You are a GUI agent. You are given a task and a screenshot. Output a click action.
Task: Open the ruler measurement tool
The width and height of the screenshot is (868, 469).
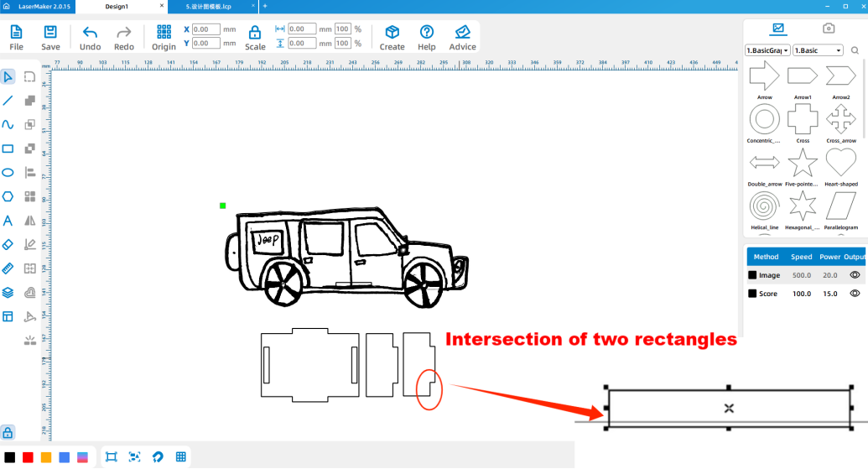tap(8, 268)
